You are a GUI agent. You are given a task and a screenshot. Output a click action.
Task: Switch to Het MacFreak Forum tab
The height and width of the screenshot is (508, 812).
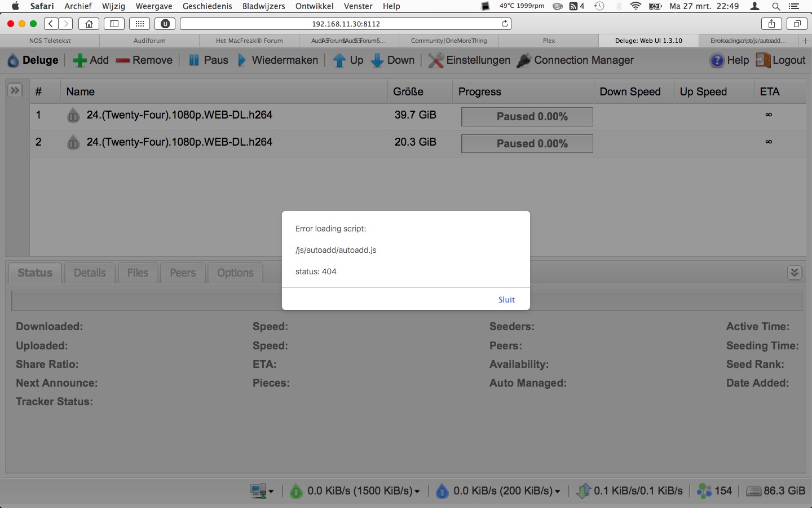click(x=249, y=41)
